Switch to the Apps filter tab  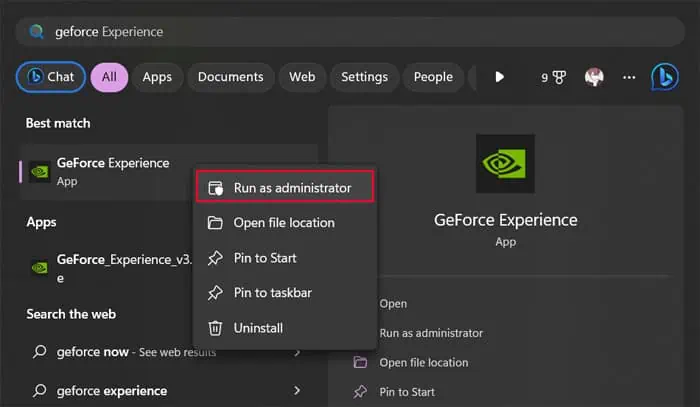tap(157, 77)
